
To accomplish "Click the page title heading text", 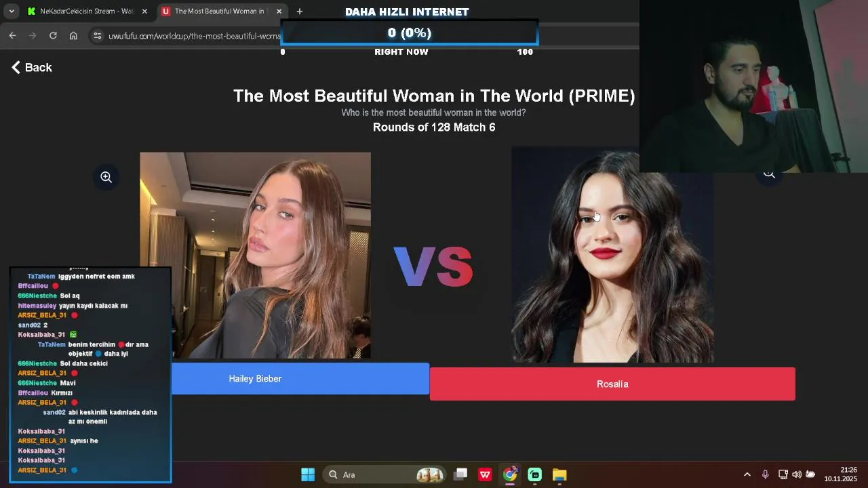I will coord(434,96).
